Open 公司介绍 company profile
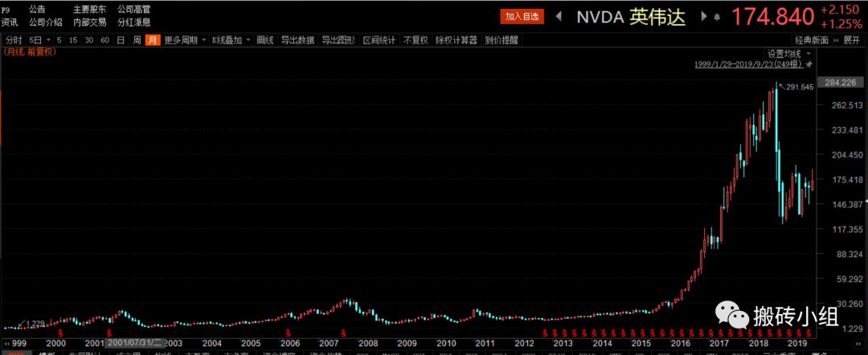 tap(46, 22)
